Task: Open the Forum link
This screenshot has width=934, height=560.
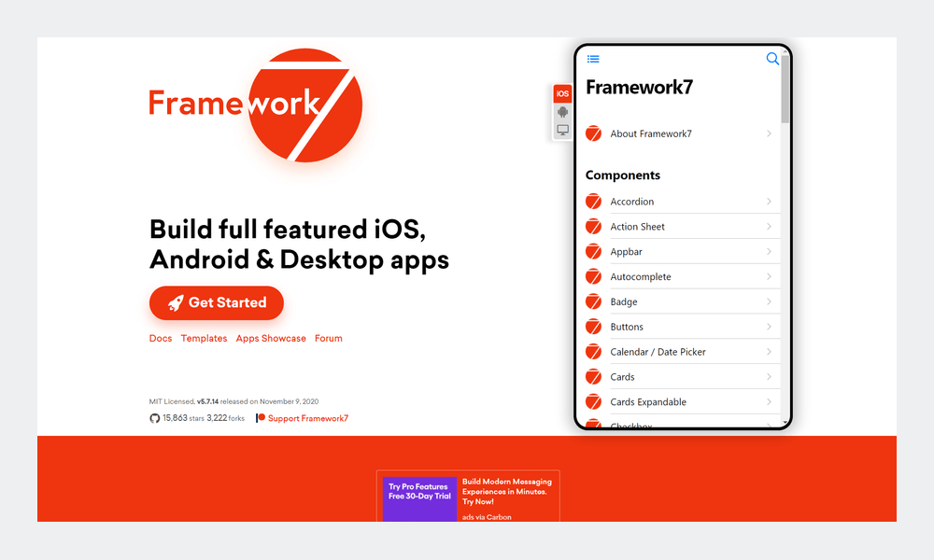Action: [x=328, y=338]
